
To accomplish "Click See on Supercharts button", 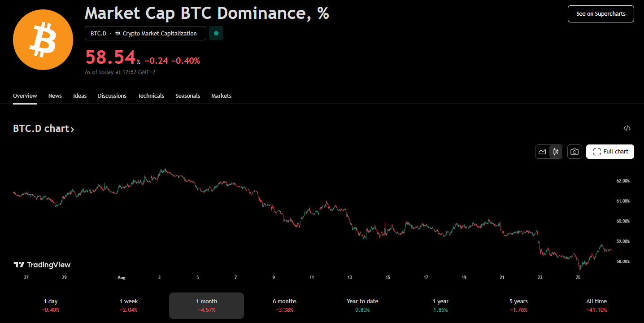I will point(600,14).
